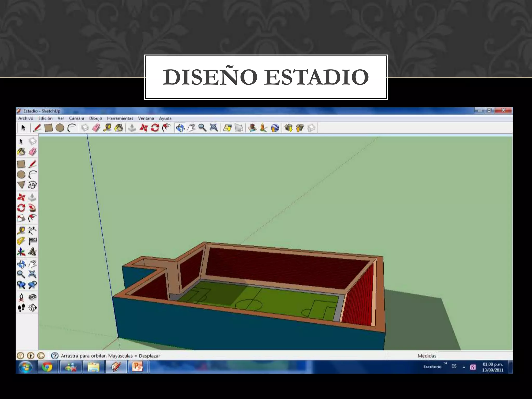Click the Windows Start button
532x399 pixels.
(25, 367)
